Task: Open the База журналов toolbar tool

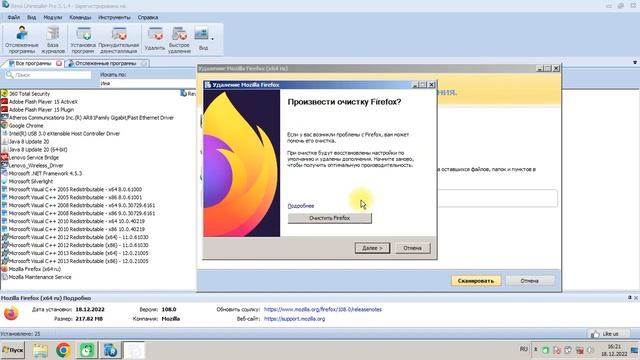Action: 53,40
